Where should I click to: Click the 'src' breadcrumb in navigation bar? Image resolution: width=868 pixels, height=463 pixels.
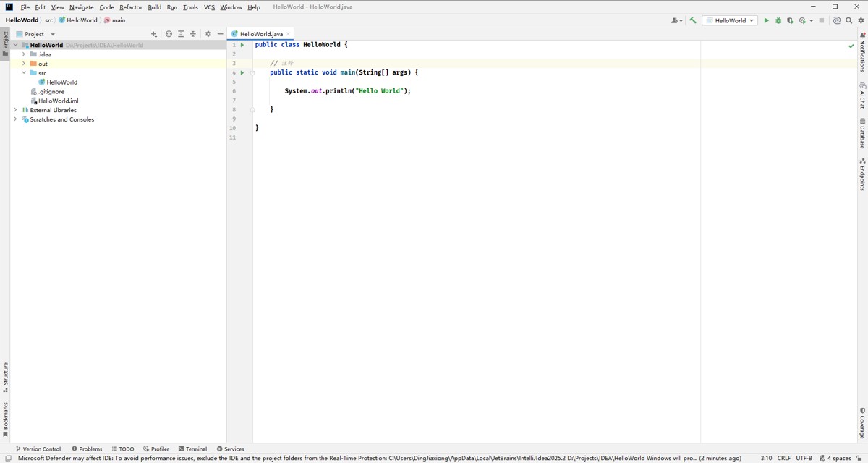coord(48,20)
